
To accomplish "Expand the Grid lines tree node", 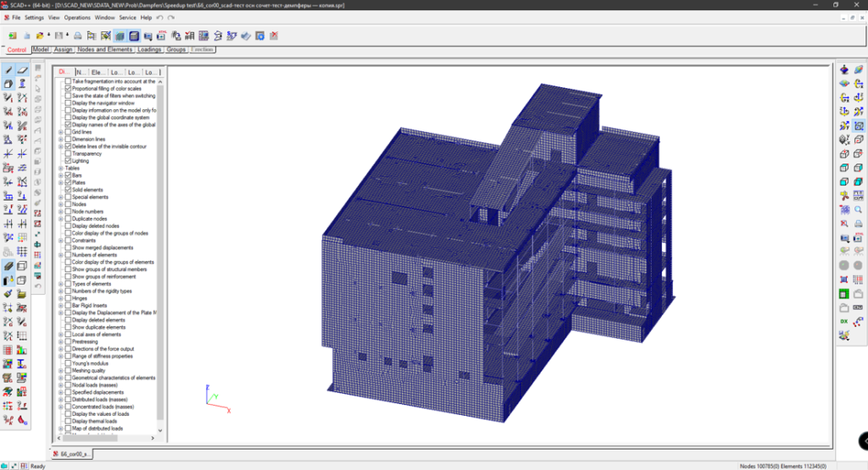I will 60,132.
